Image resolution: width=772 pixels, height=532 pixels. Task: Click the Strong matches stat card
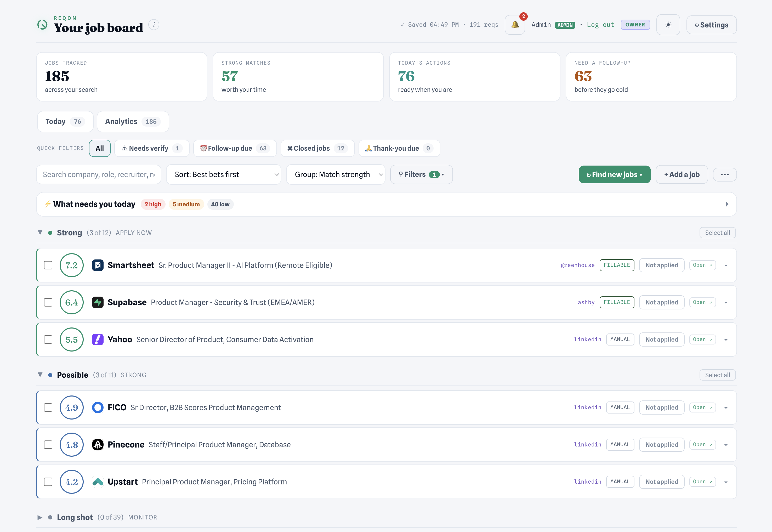tap(298, 77)
